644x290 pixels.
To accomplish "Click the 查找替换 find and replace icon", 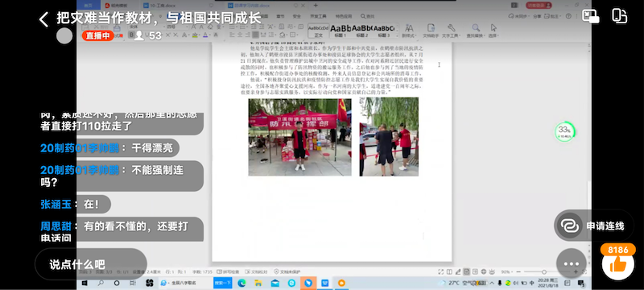I will click(476, 31).
